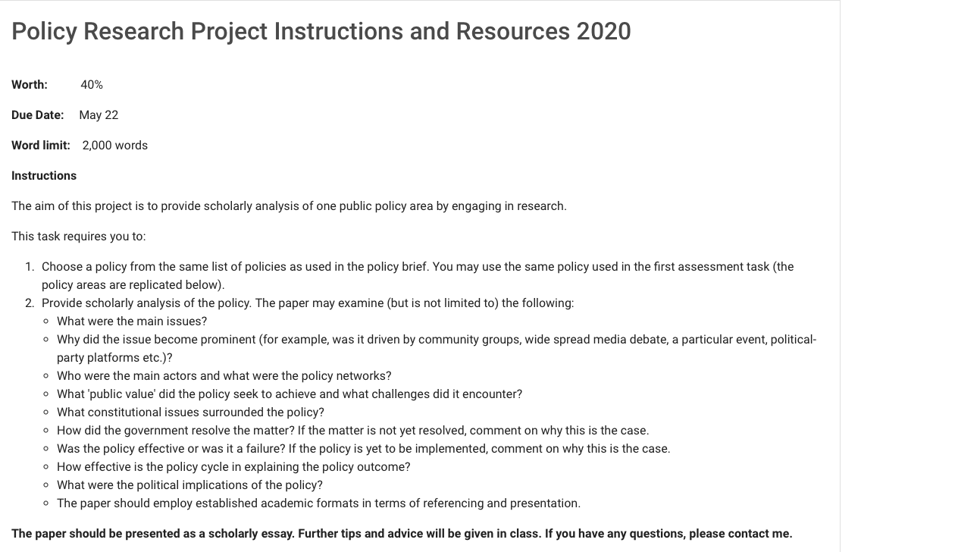Screen dimensions: 980x552
Task: Click the 'Word limit:' label
Action: coord(41,146)
